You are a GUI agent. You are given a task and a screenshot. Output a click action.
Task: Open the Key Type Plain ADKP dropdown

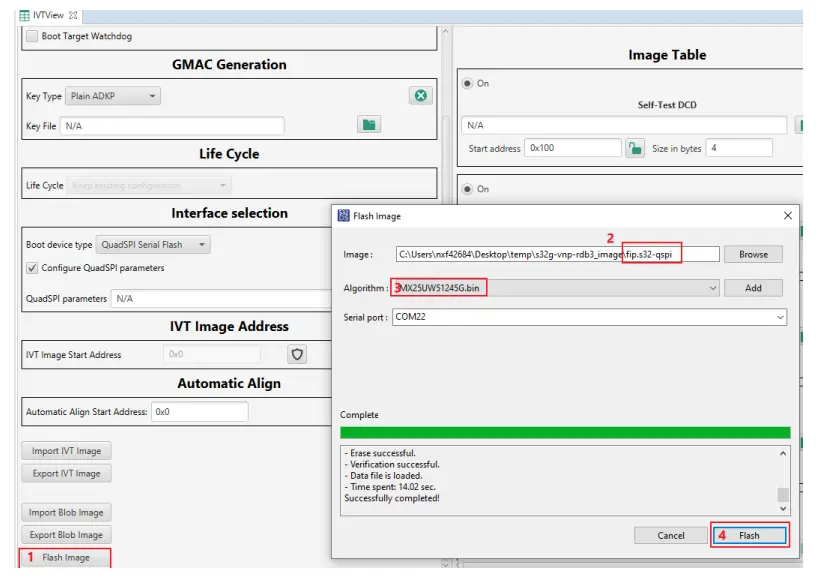pos(113,96)
